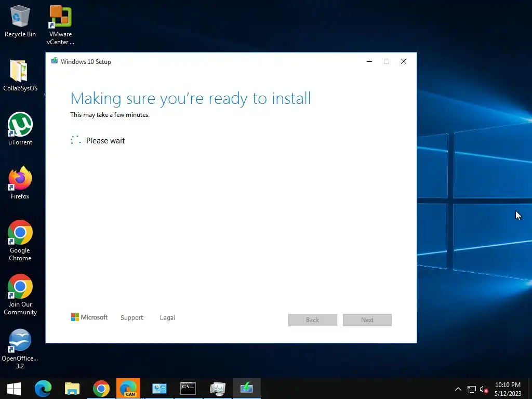This screenshot has width=532, height=399.
Task: Select the CollabSysOS folder icon
Action: [20, 75]
